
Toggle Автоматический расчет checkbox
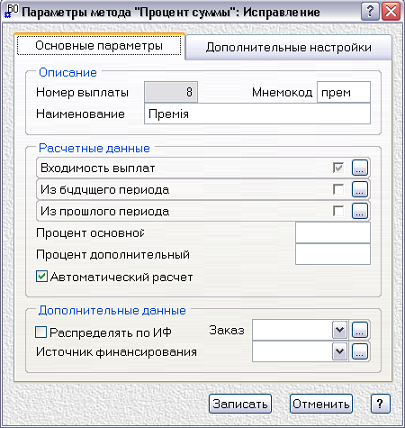42,277
